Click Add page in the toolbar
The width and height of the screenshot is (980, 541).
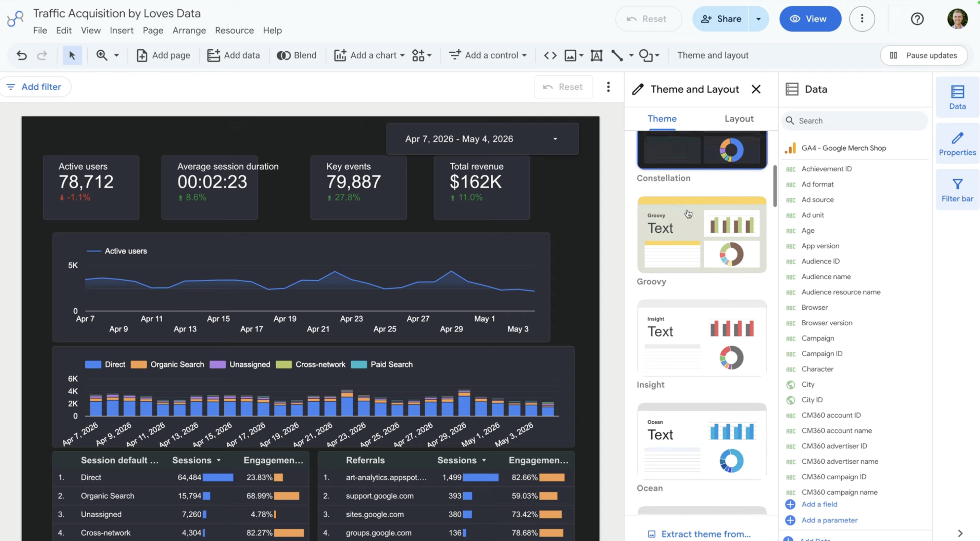point(163,55)
